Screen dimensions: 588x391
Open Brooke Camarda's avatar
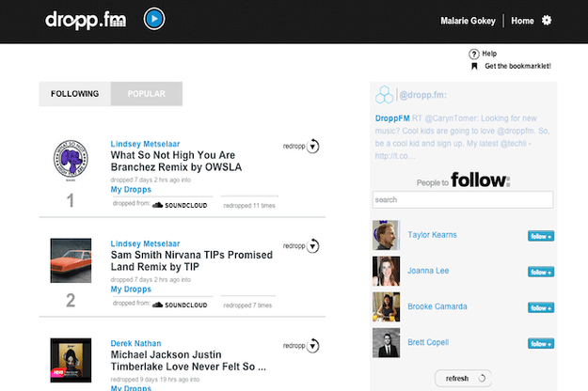(x=387, y=307)
